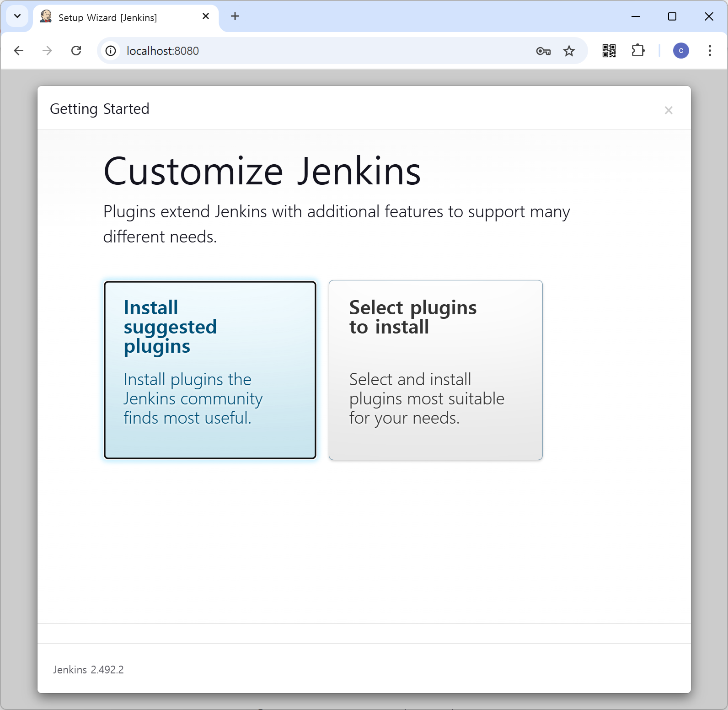Screen dimensions: 728x710
Task: Click the Getting Started title
Action: tap(100, 109)
